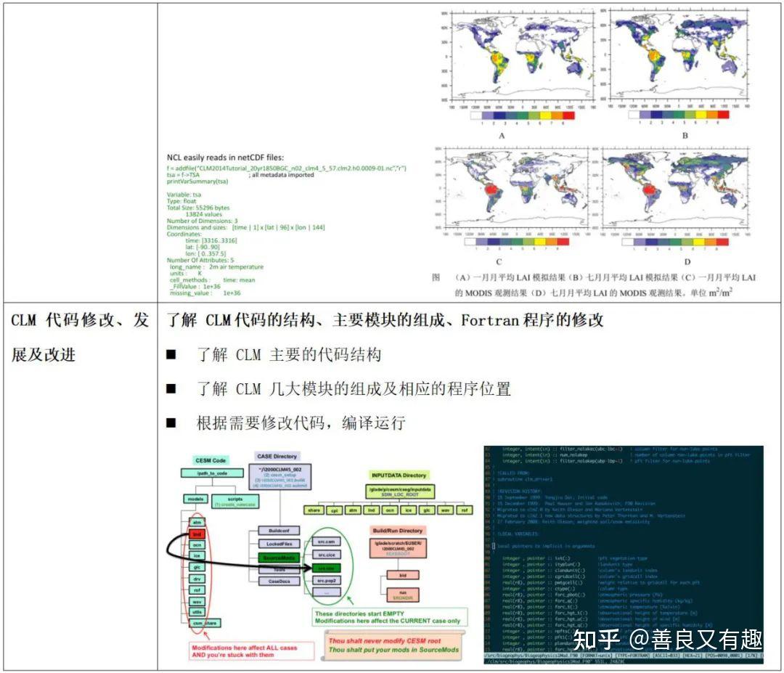The width and height of the screenshot is (784, 673).
Task: Click the csm_share box
Action: click(205, 623)
